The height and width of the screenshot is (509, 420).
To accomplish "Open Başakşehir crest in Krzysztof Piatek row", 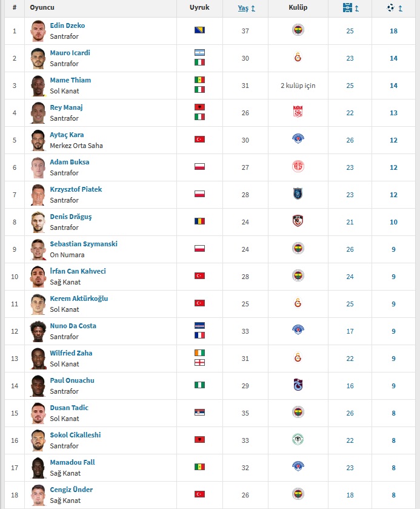I will click(298, 194).
